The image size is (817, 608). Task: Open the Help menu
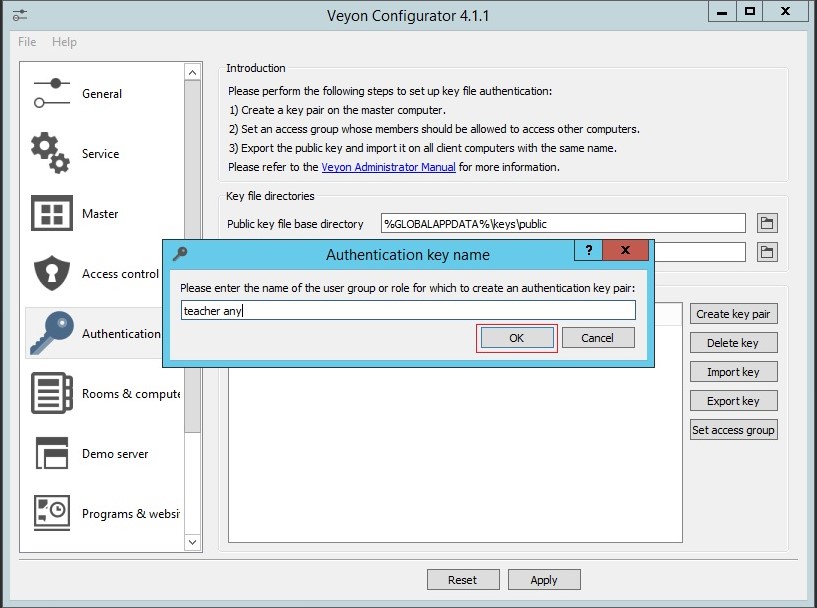(65, 42)
